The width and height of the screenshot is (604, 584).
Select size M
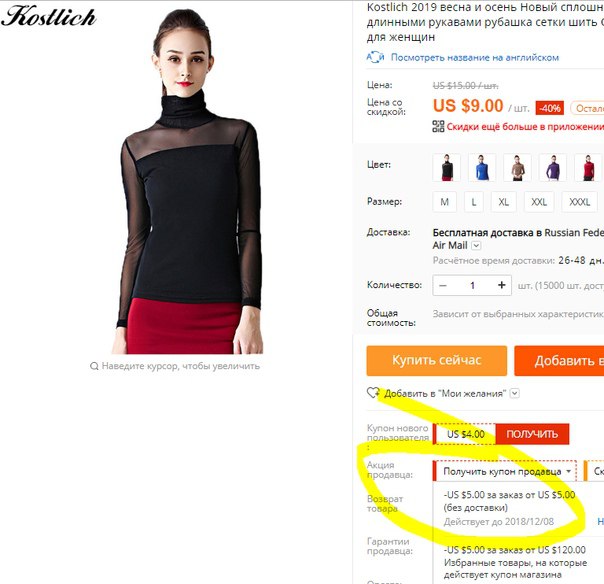[x=445, y=202]
